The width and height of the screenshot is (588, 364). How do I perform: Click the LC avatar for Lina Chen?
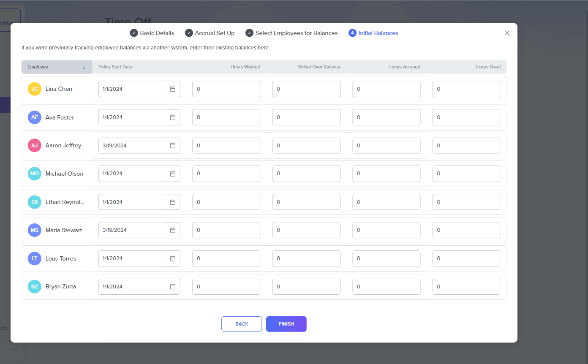[35, 89]
